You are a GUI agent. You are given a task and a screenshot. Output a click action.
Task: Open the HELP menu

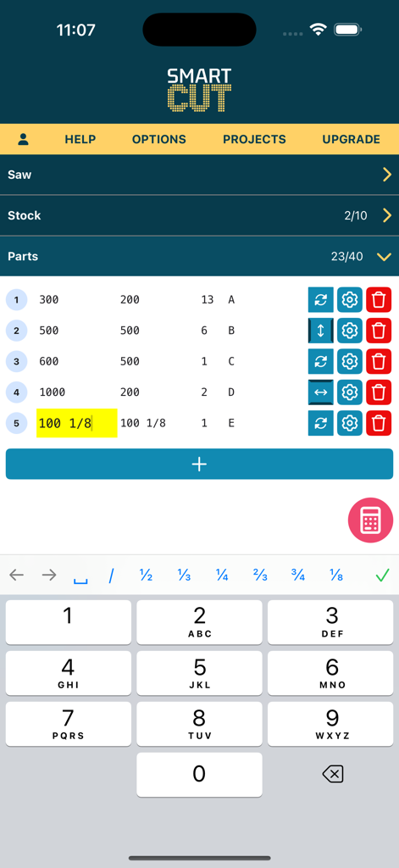point(80,140)
